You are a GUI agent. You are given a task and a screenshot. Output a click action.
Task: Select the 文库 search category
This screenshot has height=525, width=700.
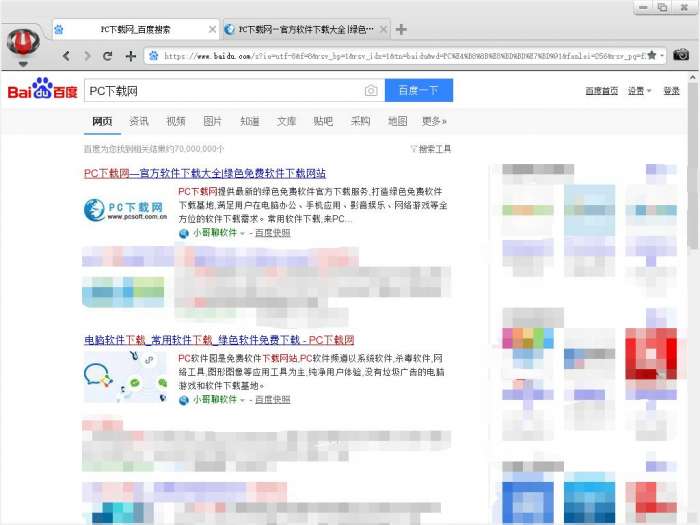286,121
